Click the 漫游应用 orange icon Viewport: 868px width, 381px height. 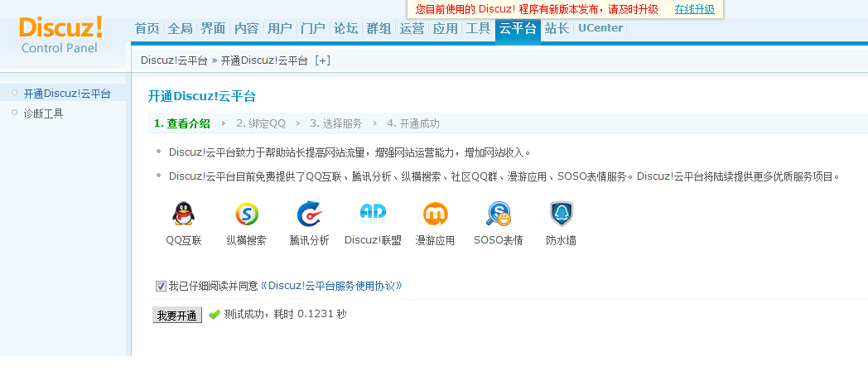[x=435, y=214]
